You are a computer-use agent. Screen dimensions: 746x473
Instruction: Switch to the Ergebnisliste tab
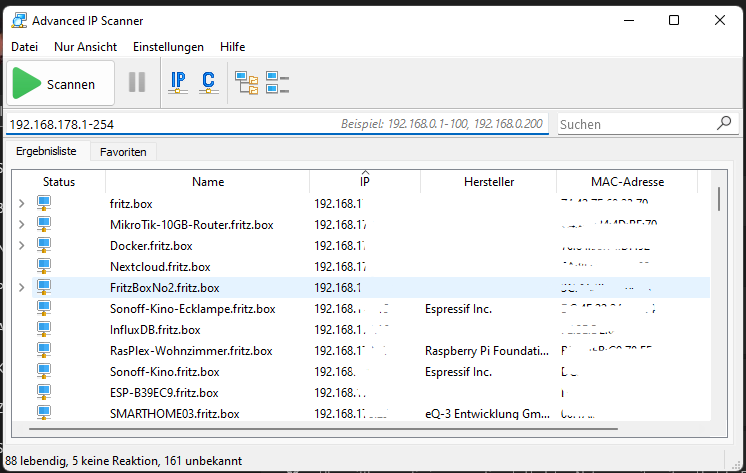46,151
